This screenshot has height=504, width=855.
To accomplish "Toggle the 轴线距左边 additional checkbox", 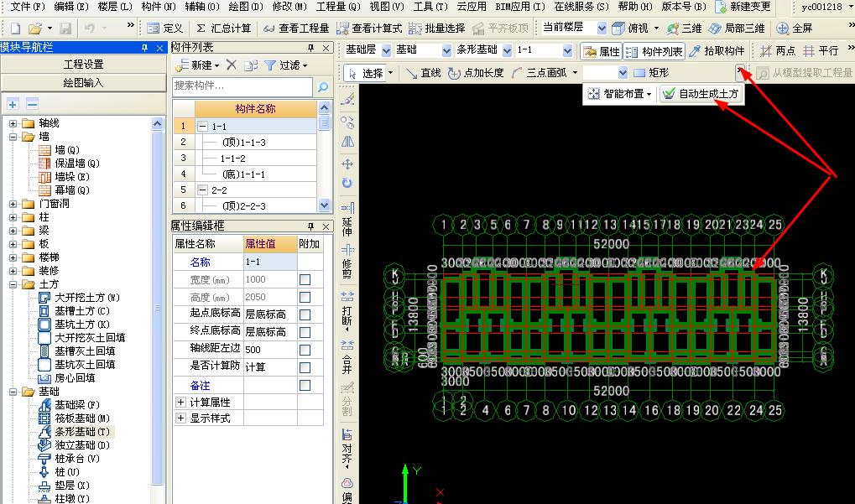I will (x=305, y=349).
